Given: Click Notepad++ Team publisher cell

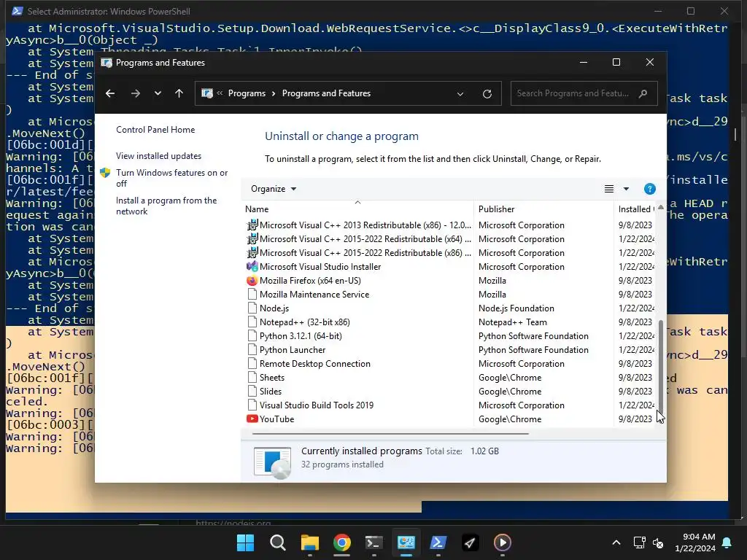Looking at the screenshot, I should point(513,322).
